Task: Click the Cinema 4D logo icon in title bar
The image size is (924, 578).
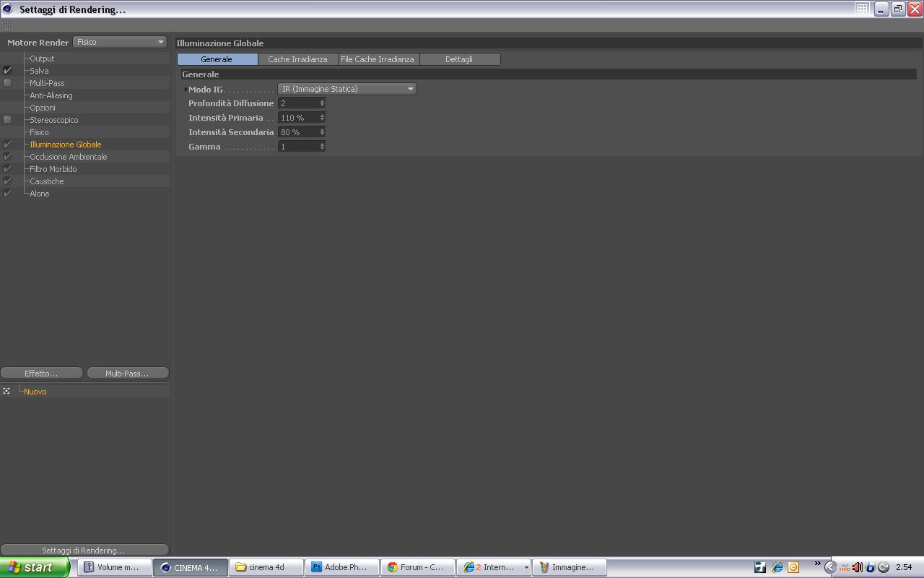Action: pos(8,9)
